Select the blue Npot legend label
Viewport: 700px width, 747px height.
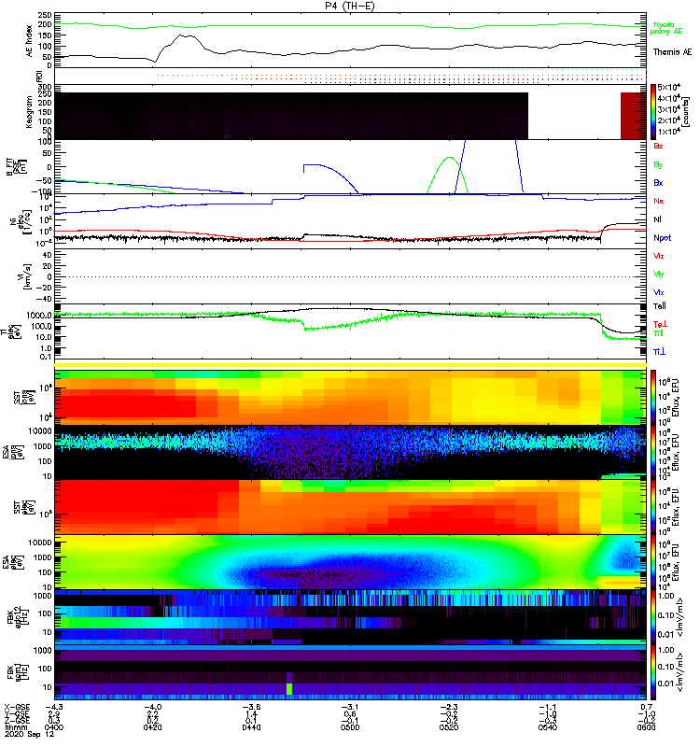coord(663,238)
